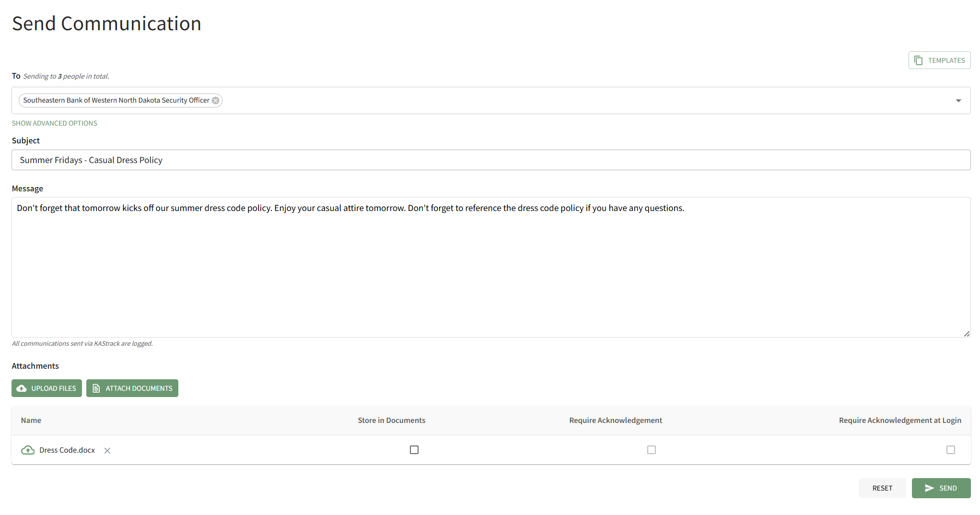This screenshot has width=980, height=515.
Task: Click into the Subject field
Action: [x=491, y=160]
